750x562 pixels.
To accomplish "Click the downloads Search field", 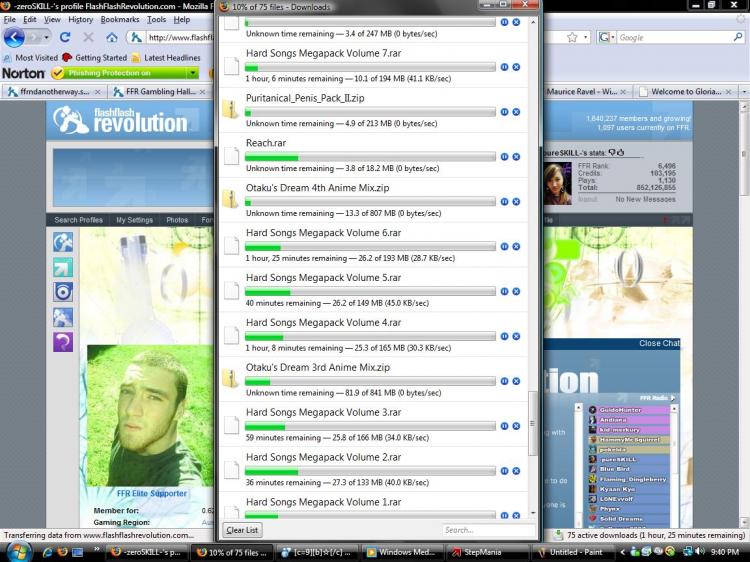I will [x=488, y=530].
